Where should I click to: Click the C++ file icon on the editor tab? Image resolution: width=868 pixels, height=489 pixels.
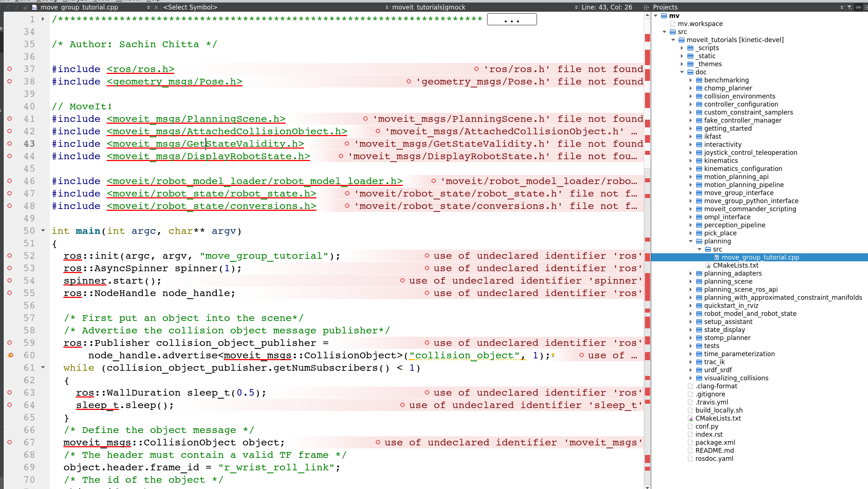coord(34,7)
